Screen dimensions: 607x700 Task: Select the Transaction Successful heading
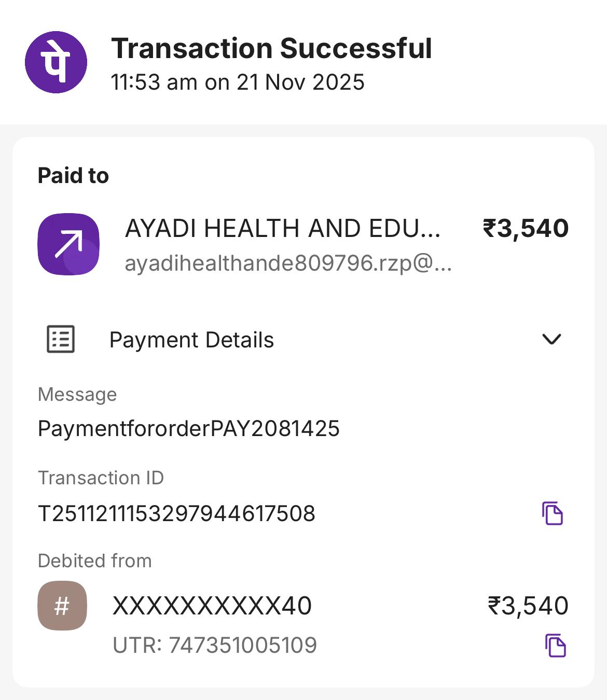(271, 49)
